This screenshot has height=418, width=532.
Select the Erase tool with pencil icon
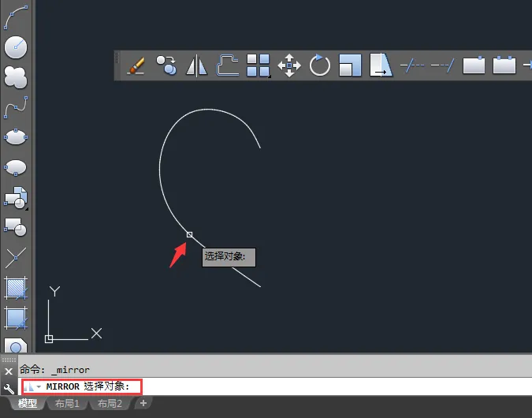[136, 65]
